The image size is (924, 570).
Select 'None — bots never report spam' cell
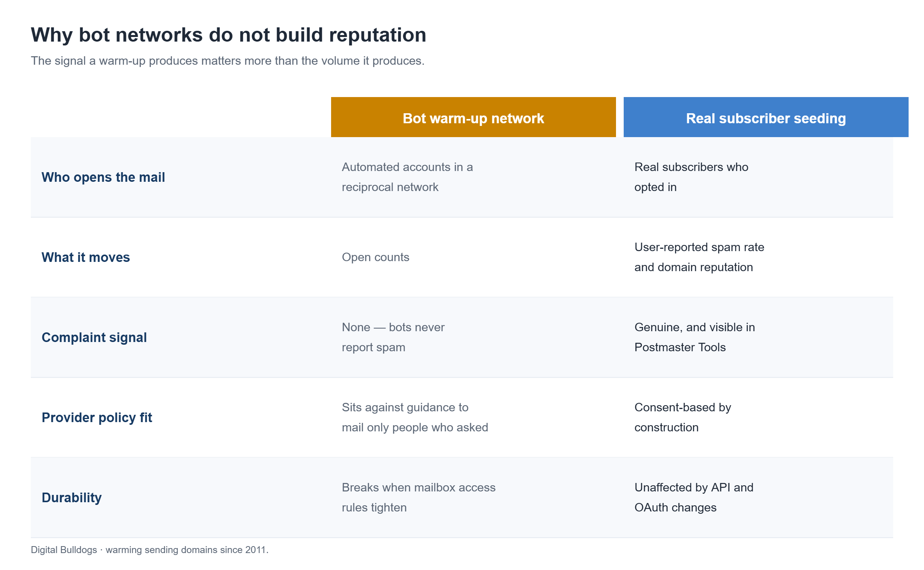click(x=393, y=337)
